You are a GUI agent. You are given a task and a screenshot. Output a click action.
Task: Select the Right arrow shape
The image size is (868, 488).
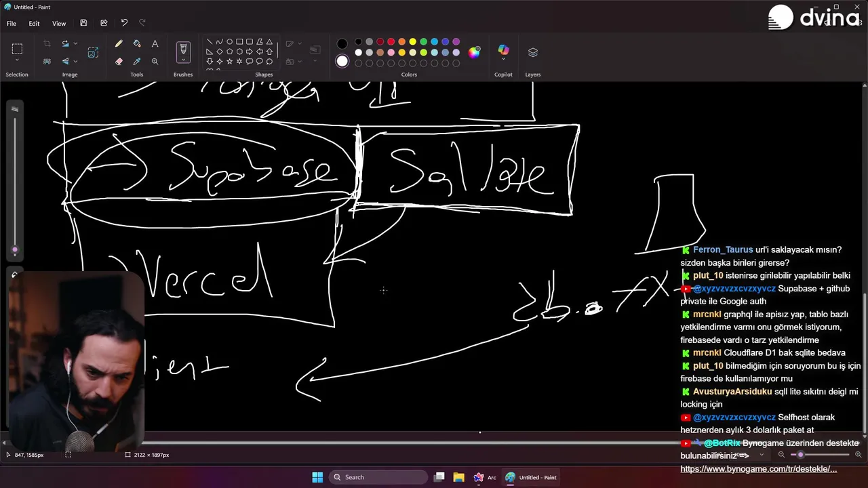250,52
